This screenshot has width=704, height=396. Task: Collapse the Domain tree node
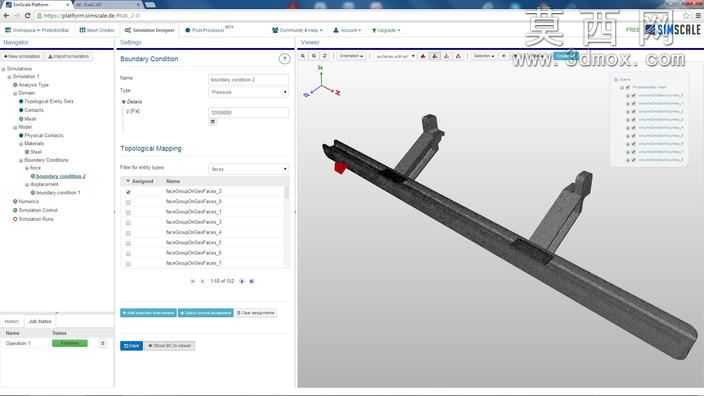pyautogui.click(x=15, y=93)
